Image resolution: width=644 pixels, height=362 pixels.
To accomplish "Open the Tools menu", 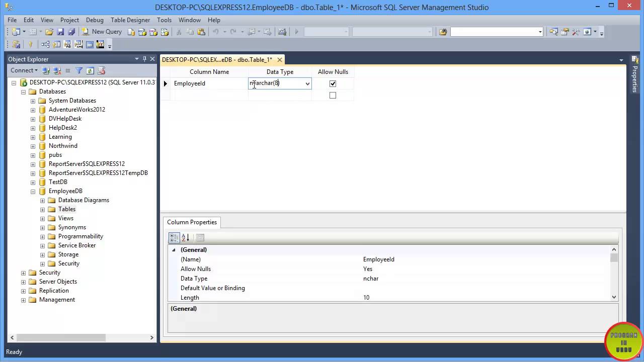I will click(164, 20).
